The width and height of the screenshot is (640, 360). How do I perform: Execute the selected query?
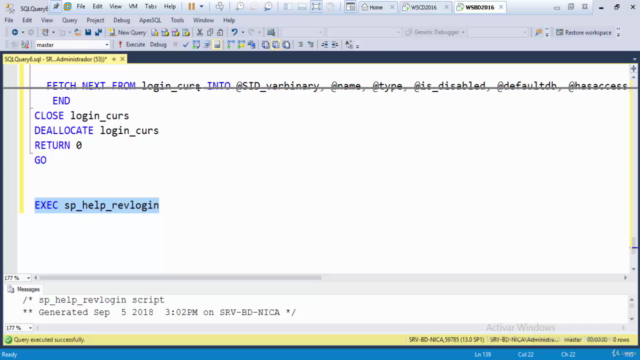pyautogui.click(x=131, y=45)
